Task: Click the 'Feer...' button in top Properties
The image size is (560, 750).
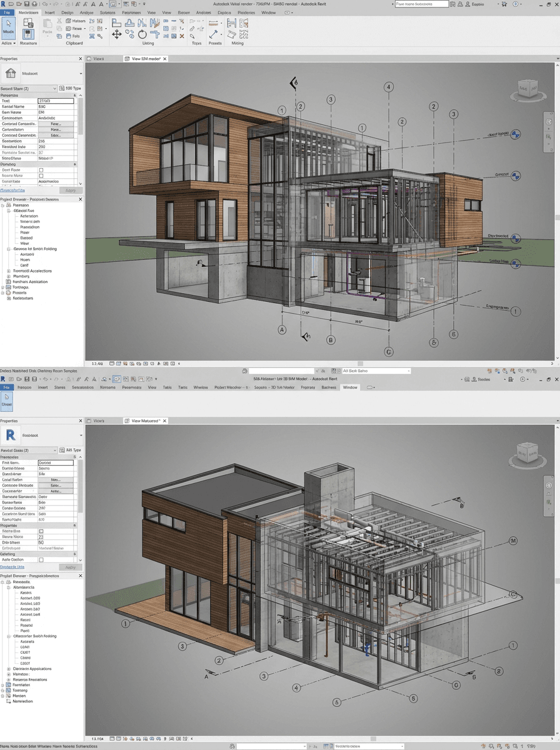Action: [56, 124]
